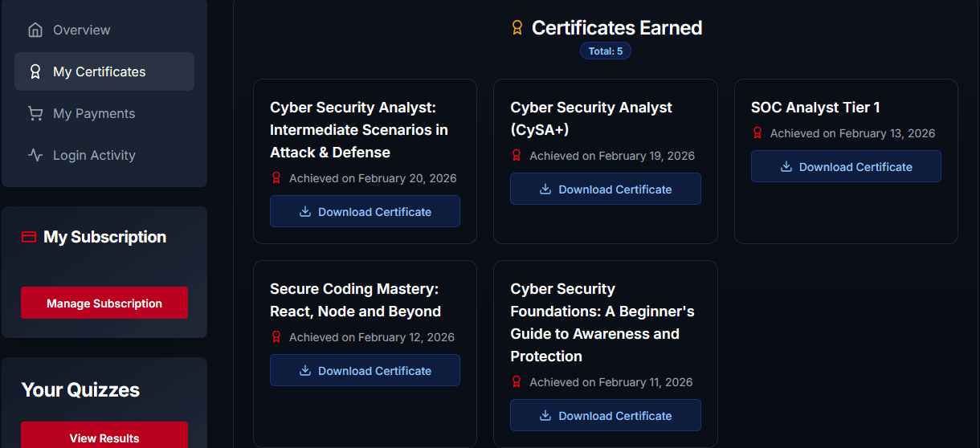Screen dimensions: 980x448
Task: Click the Login Activity pulse icon
Action: click(x=35, y=155)
